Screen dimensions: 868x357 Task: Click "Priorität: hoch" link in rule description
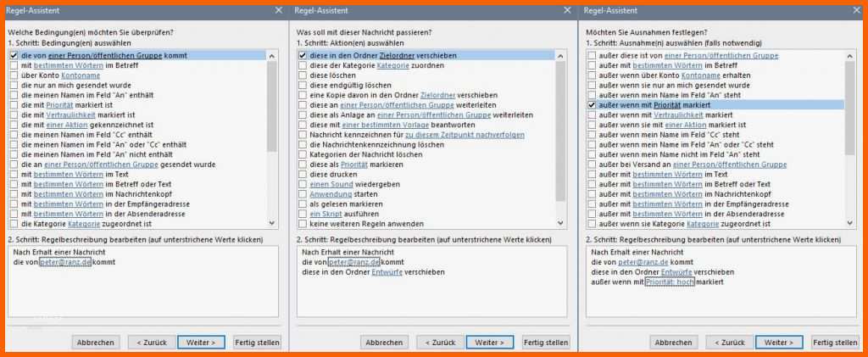(670, 282)
